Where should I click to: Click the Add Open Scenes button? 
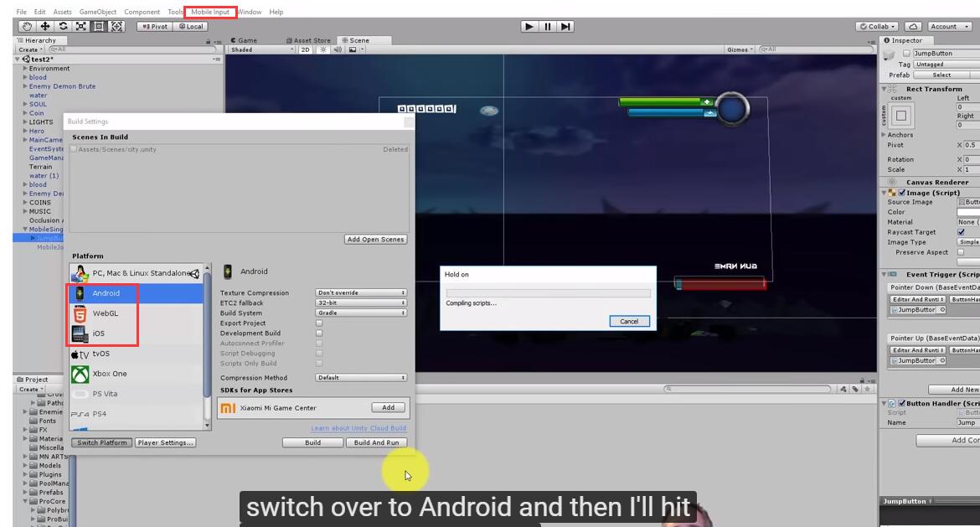pos(375,240)
